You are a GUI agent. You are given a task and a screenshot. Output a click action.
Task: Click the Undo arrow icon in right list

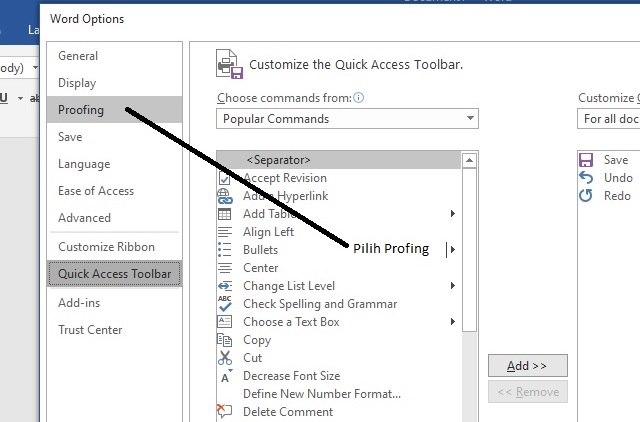point(586,178)
